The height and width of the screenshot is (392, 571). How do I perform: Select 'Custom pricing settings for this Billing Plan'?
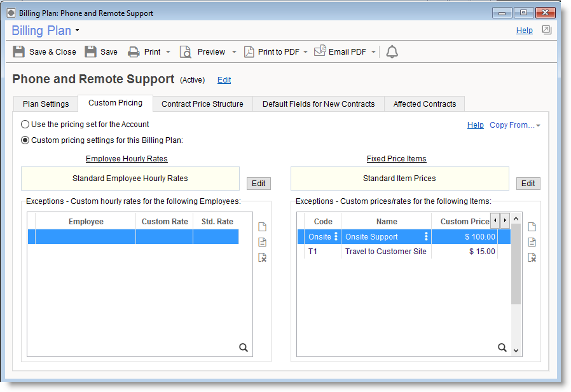[25, 140]
